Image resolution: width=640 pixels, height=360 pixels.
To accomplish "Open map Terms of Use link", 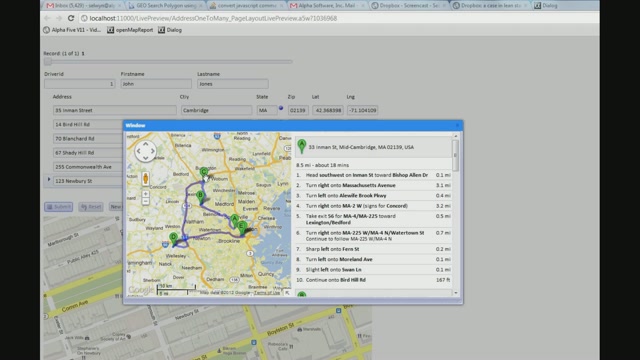I will click(x=267, y=293).
